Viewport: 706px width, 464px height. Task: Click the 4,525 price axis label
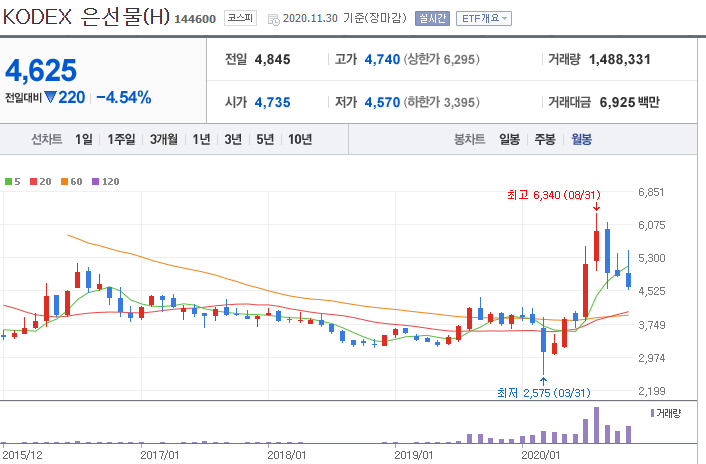pyautogui.click(x=652, y=291)
